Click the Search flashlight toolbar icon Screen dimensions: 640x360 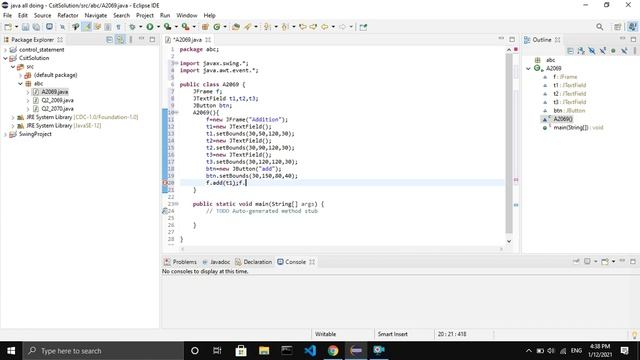click(x=248, y=27)
